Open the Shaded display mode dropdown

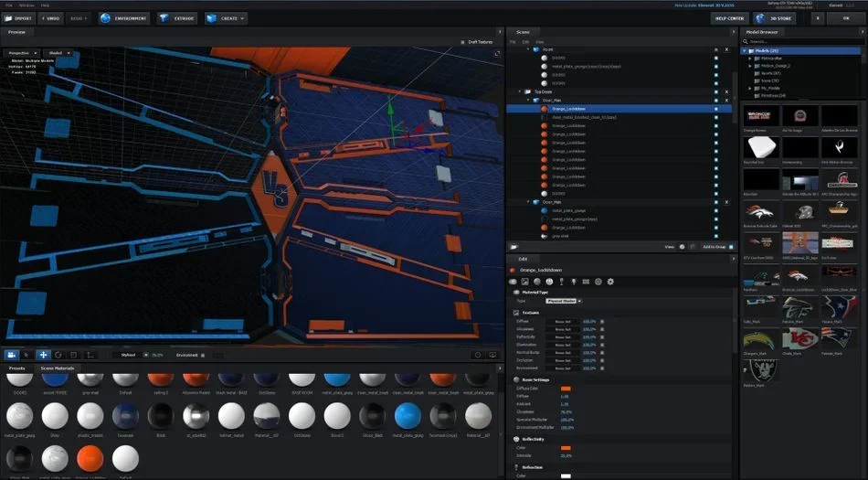coord(58,53)
